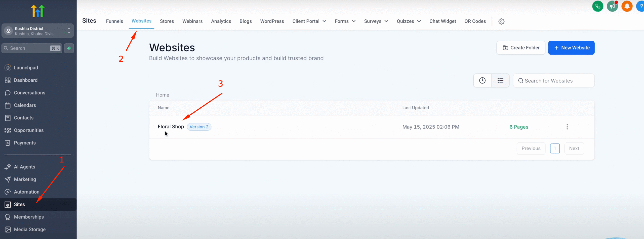Open the Floral Shop website

[x=171, y=127]
